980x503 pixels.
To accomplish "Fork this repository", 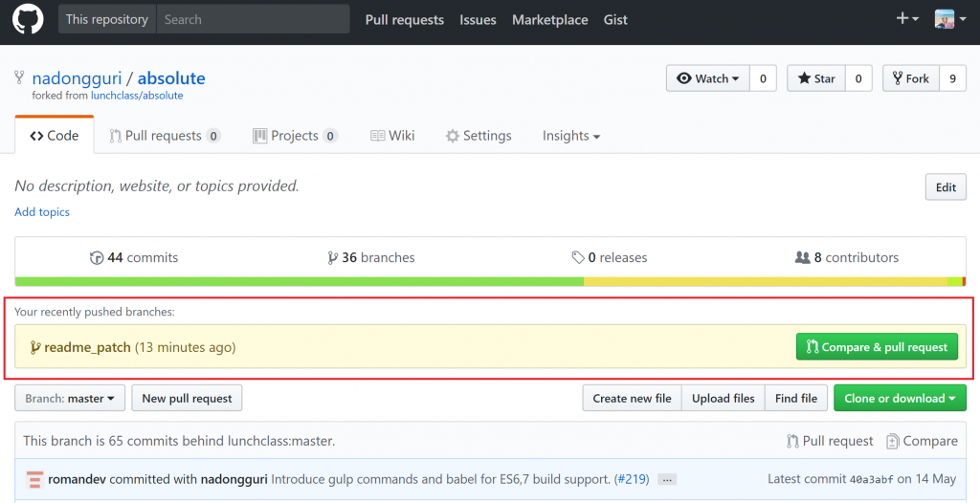I will pos(911,78).
